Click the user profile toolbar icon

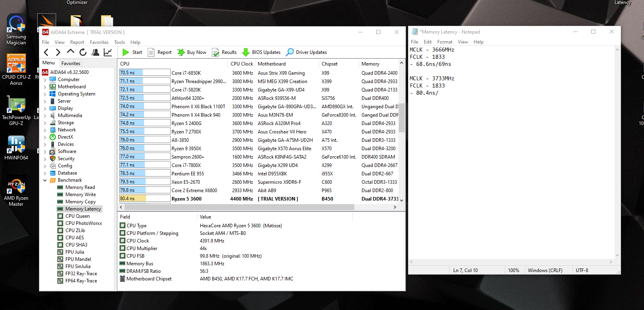pyautogui.click(x=95, y=52)
